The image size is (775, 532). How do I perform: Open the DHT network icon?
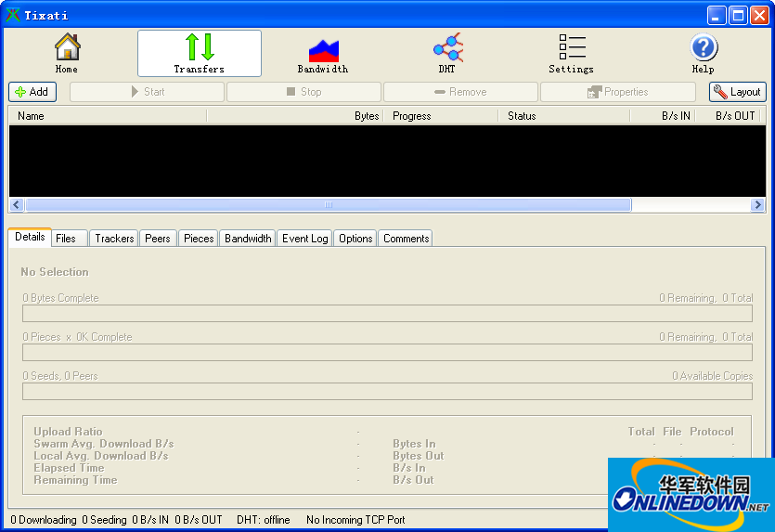(x=447, y=47)
